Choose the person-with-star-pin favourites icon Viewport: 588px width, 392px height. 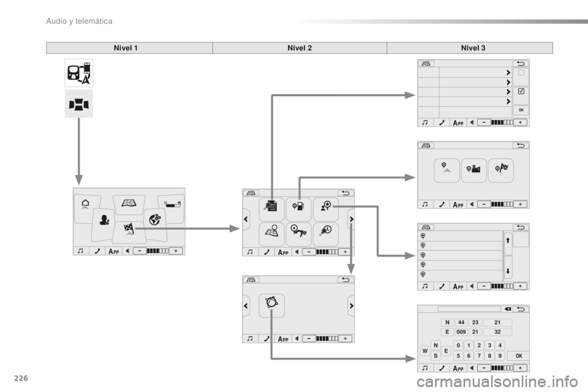(325, 206)
